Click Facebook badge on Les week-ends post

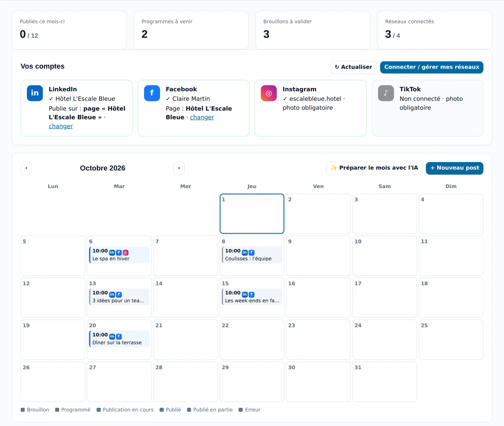pyautogui.click(x=251, y=294)
